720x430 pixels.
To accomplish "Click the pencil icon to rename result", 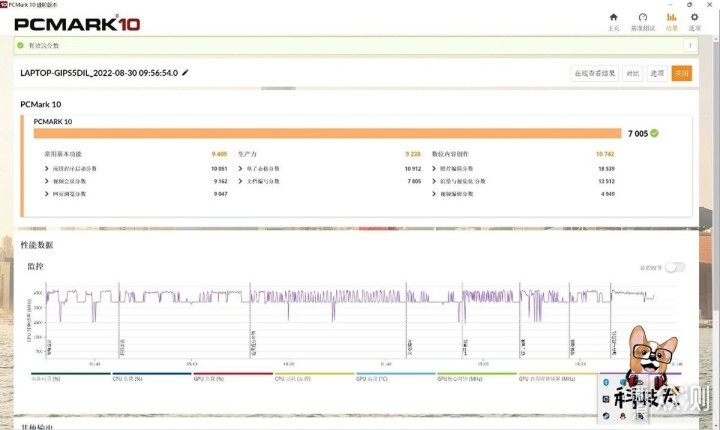I will (186, 73).
